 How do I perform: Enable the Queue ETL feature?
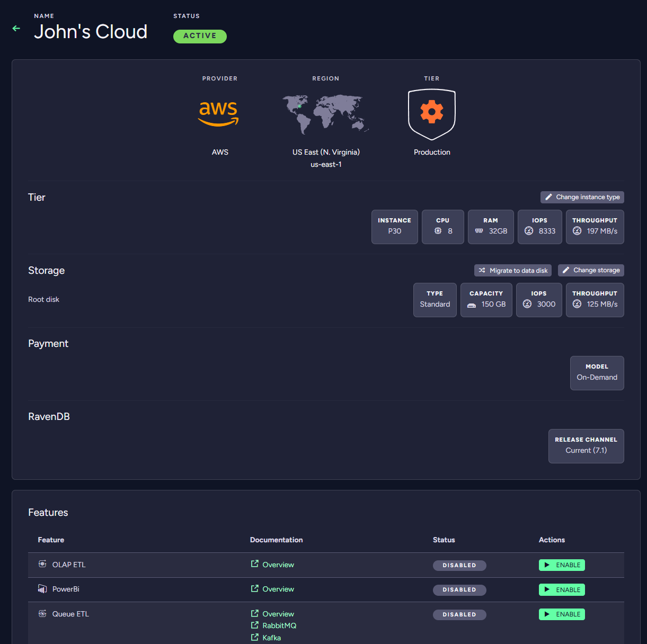tap(562, 614)
